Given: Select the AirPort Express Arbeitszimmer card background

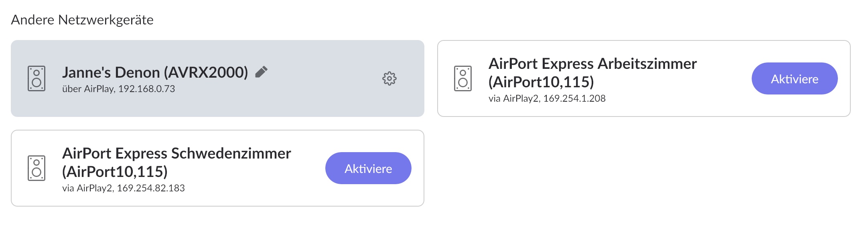Looking at the screenshot, I should pos(644,78).
